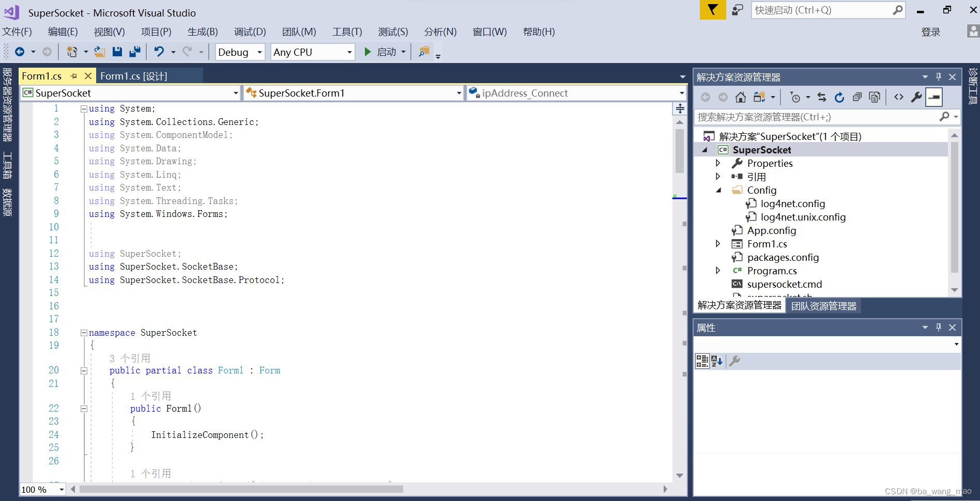This screenshot has width=980, height=501.
Task: Toggle auto-hide pin on Properties panel
Action: coord(939,327)
